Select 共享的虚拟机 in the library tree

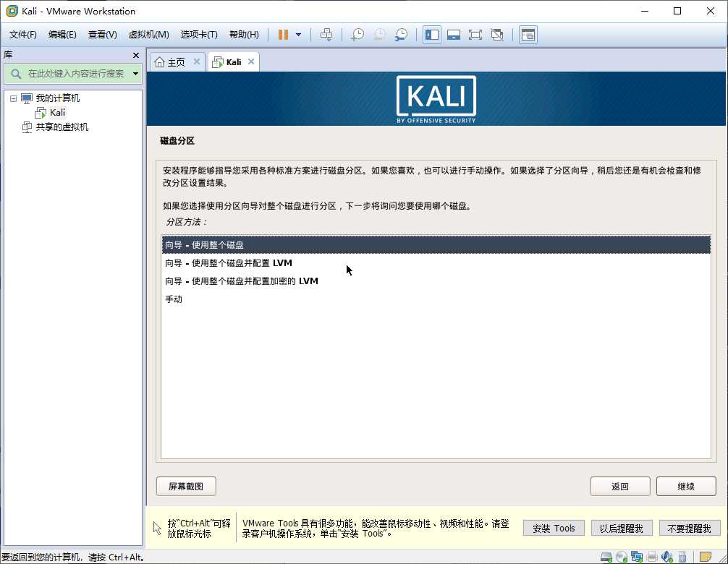coord(62,127)
